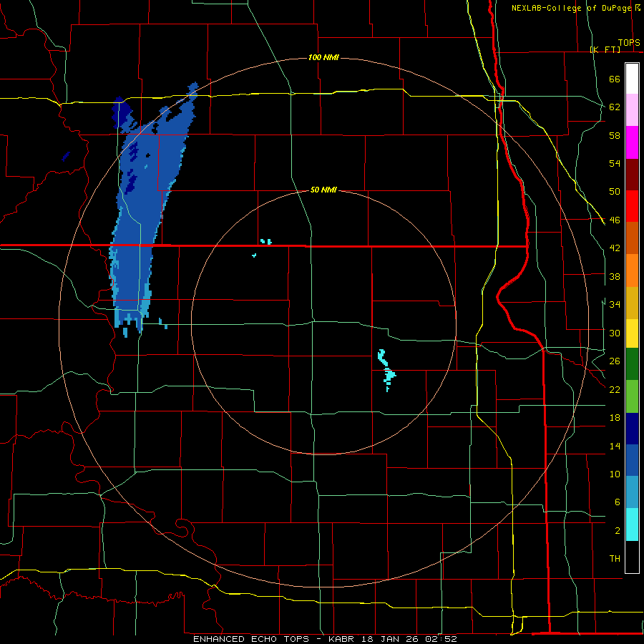
Task: Click the "2" legend value
Action: [617, 531]
